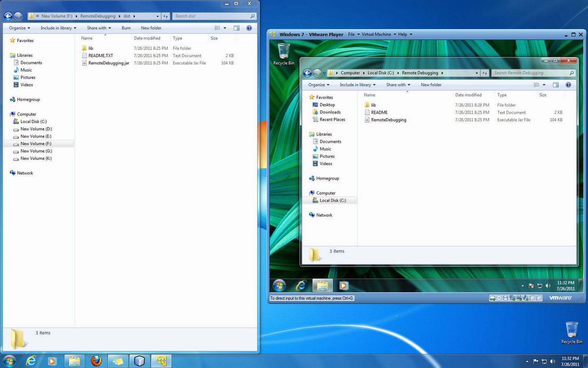Image resolution: width=588 pixels, height=368 pixels.
Task: Click the Action Center flag in the guest tray
Action: tap(531, 286)
